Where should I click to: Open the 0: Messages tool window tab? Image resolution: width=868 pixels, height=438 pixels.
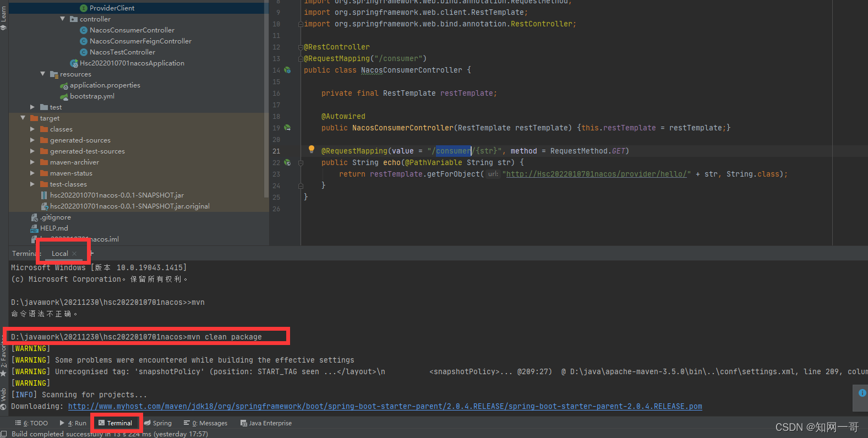coord(205,423)
